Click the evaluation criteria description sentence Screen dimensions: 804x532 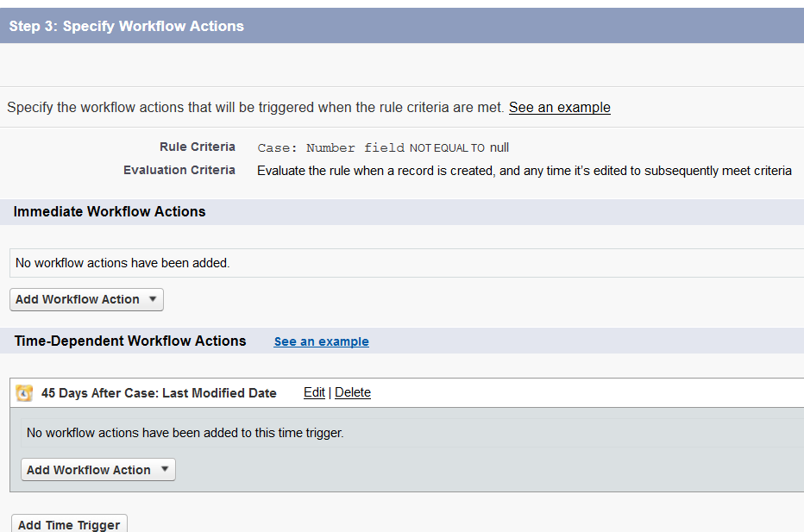[x=524, y=171]
